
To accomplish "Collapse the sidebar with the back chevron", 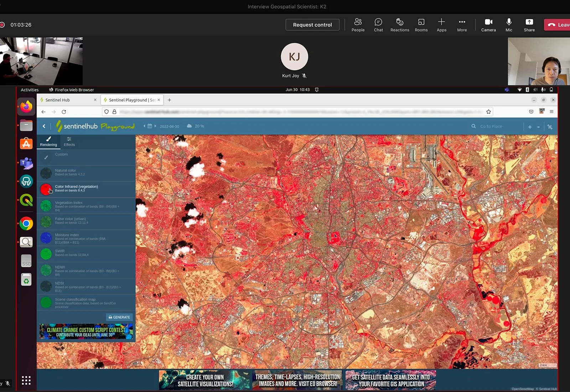I will (44, 126).
